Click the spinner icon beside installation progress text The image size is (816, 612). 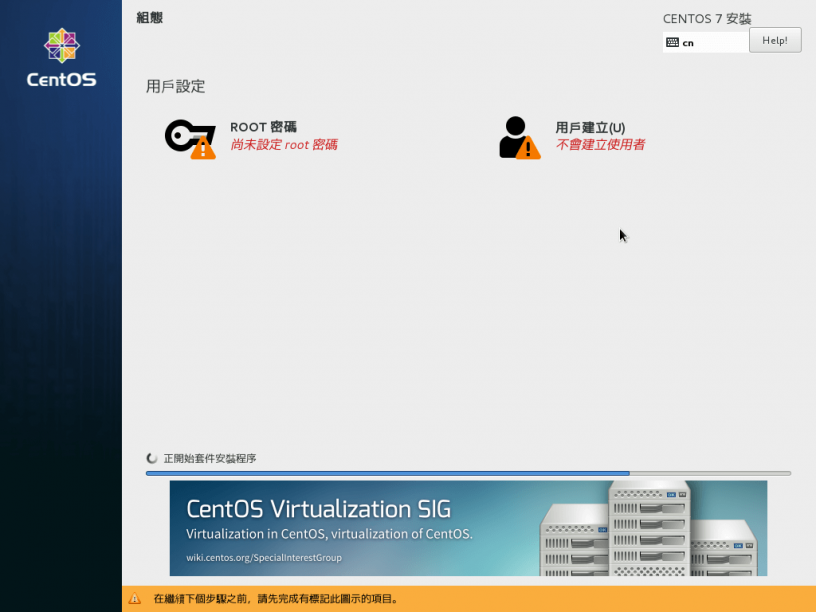tap(150, 458)
